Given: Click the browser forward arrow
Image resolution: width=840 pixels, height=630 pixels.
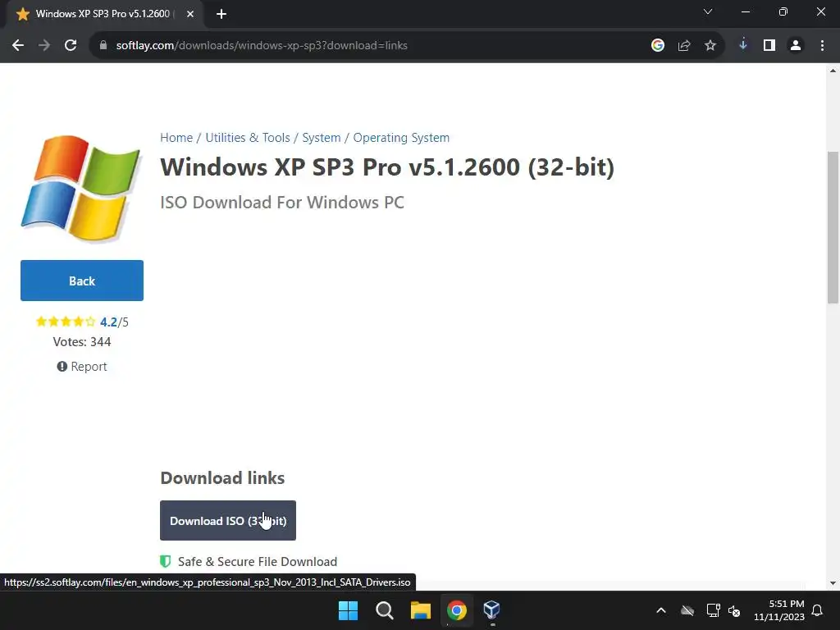Looking at the screenshot, I should tap(44, 46).
